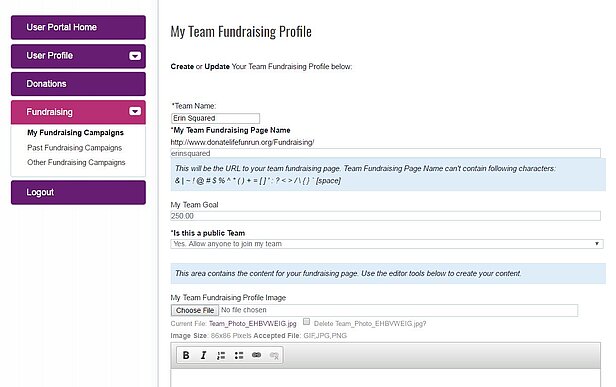Check the Delete Team_Photo_EHBVWEIG.jpg checkbox

[306, 322]
